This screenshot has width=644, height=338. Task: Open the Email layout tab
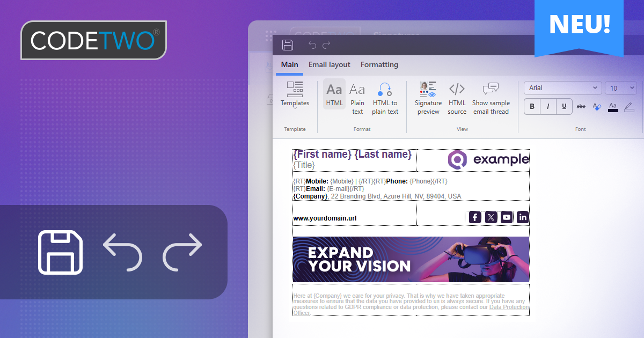(330, 64)
